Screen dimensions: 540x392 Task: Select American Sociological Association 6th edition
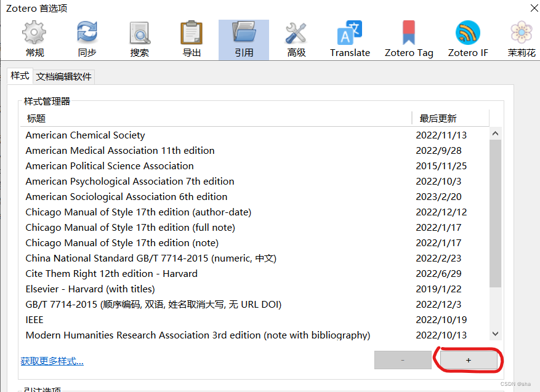pyautogui.click(x=255, y=196)
